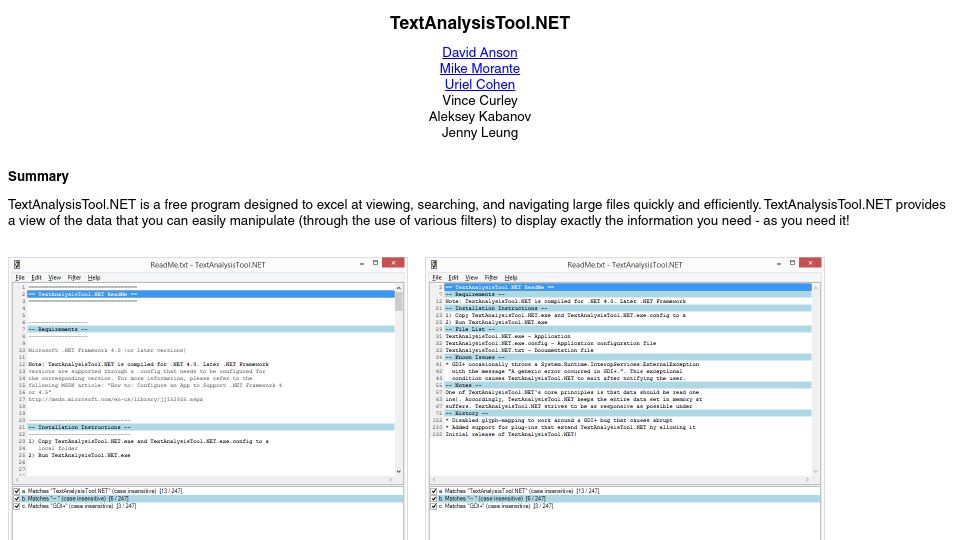Open Filter menu in left ReadMe window
Screen dimensions: 960x540
(x=74, y=278)
